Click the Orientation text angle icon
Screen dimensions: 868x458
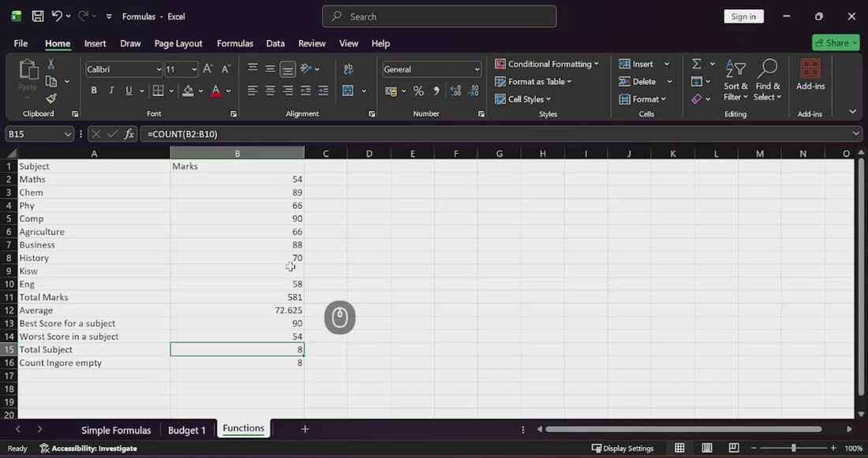pyautogui.click(x=305, y=69)
